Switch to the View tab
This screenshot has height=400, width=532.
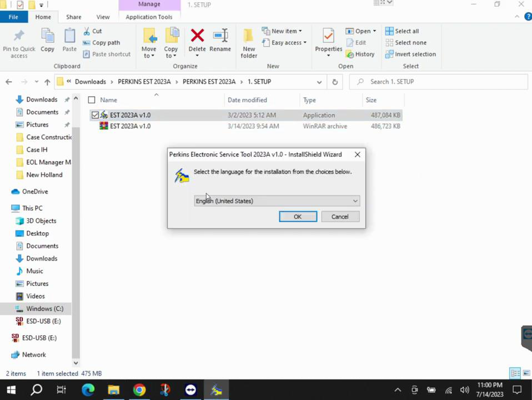pyautogui.click(x=103, y=17)
